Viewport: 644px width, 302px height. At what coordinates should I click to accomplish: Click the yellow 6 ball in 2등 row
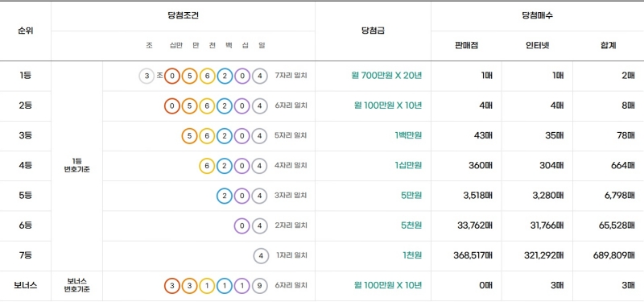(207, 105)
